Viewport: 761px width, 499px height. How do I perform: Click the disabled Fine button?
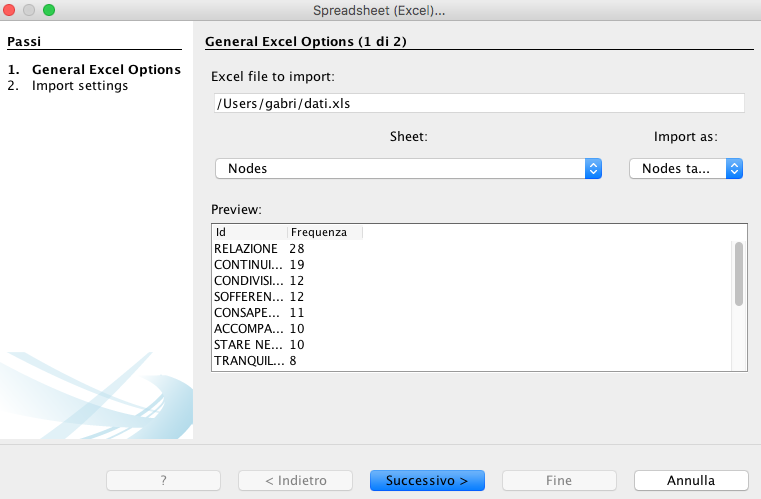tap(559, 481)
